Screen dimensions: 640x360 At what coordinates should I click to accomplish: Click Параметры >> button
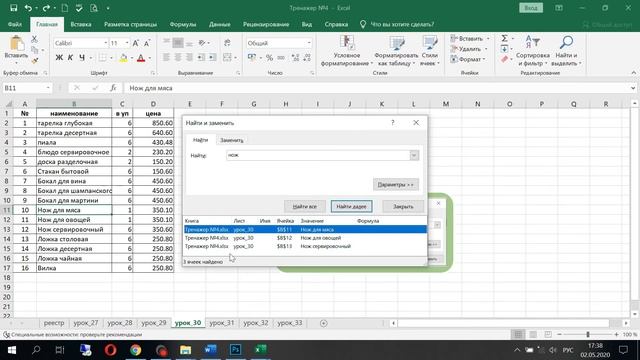pyautogui.click(x=396, y=184)
